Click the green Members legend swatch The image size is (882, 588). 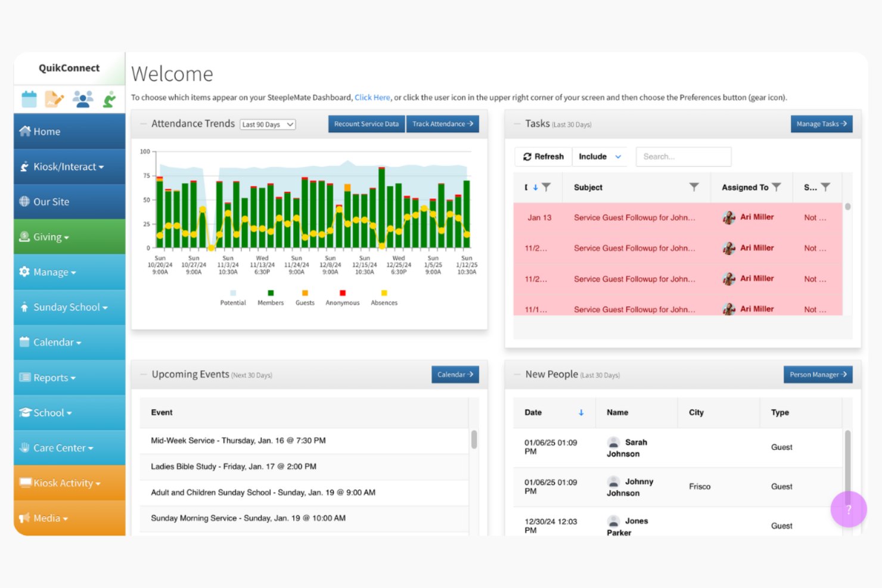pos(271,293)
